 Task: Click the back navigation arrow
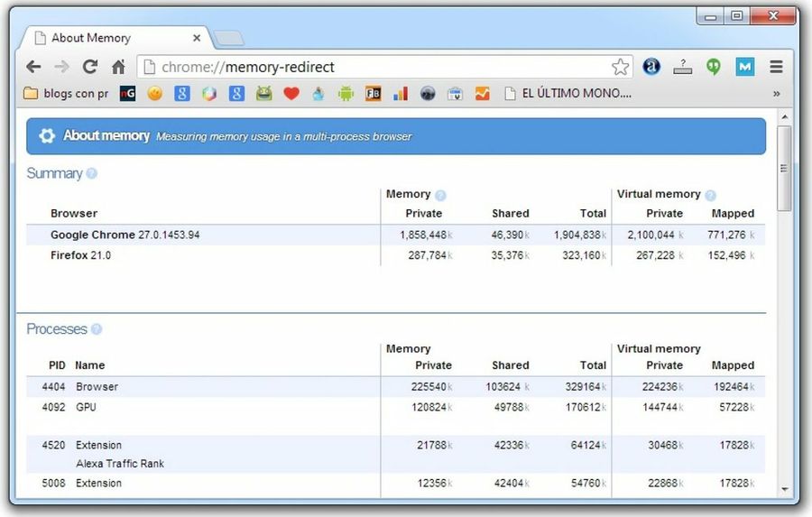tap(33, 67)
